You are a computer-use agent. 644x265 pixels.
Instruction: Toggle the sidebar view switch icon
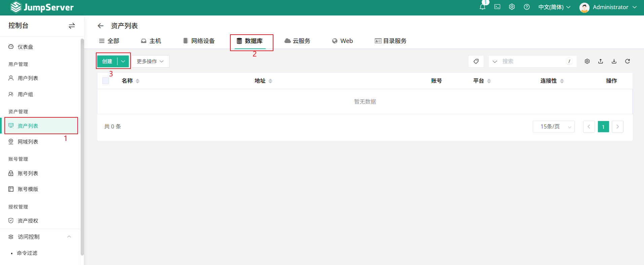click(x=72, y=26)
